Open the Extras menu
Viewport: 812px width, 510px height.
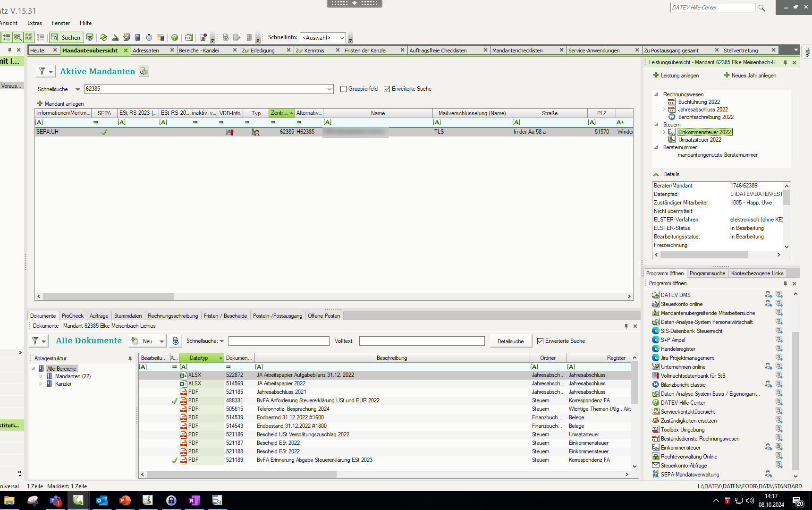tap(34, 23)
